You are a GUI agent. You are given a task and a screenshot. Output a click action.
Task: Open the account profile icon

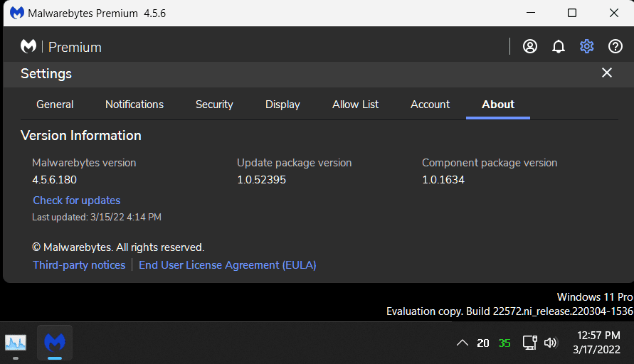(529, 46)
